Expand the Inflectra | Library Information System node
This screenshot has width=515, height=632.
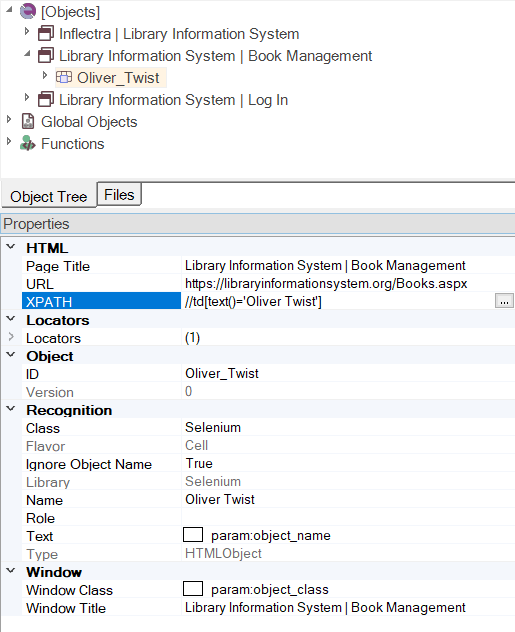tap(27, 31)
